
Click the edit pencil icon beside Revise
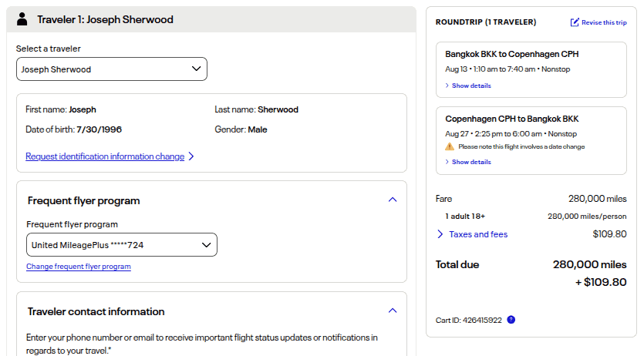coord(575,22)
